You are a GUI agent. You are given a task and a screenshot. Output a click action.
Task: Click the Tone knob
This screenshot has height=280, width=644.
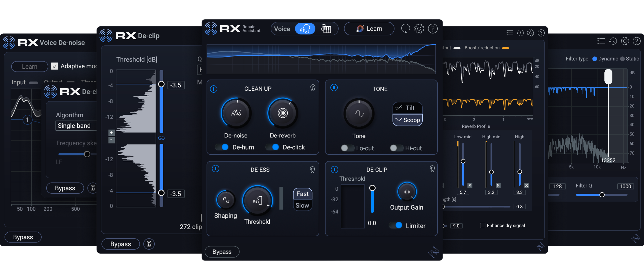pos(359,114)
